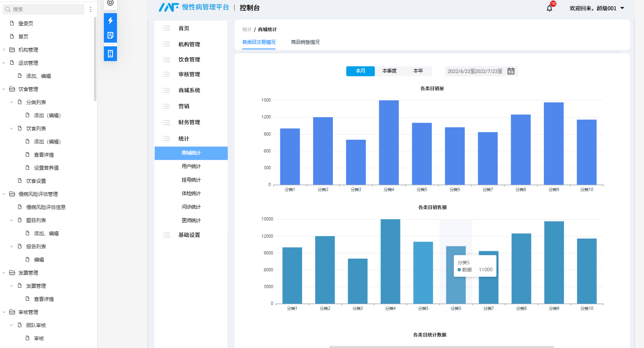Open the 超级001 user dropdown arrow
The image size is (644, 348).
(622, 8)
